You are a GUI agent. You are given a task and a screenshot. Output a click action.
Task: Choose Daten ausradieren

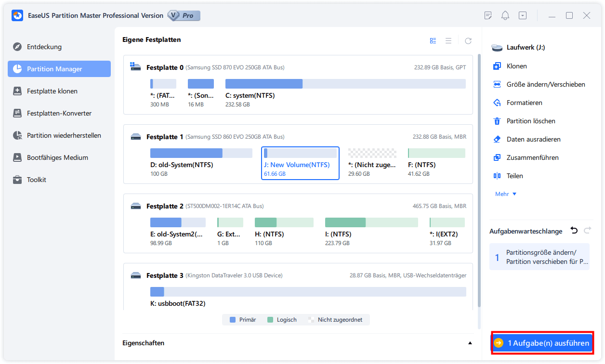534,139
